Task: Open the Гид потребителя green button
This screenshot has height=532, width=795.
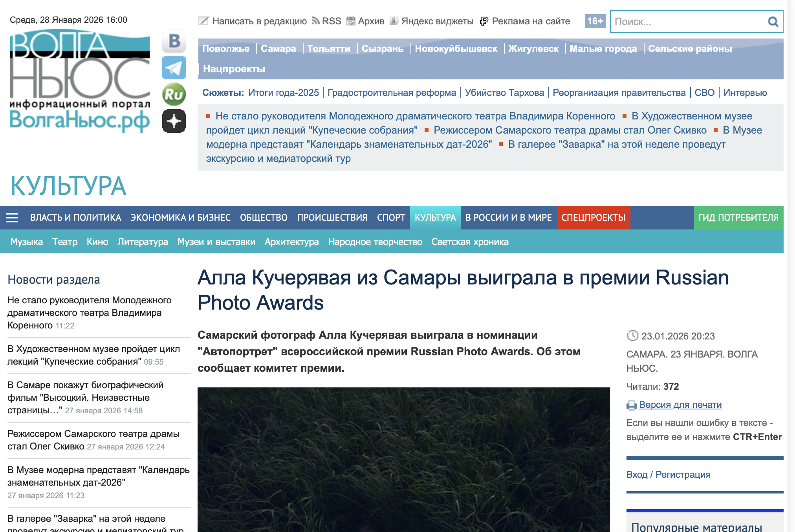Action: pyautogui.click(x=738, y=218)
